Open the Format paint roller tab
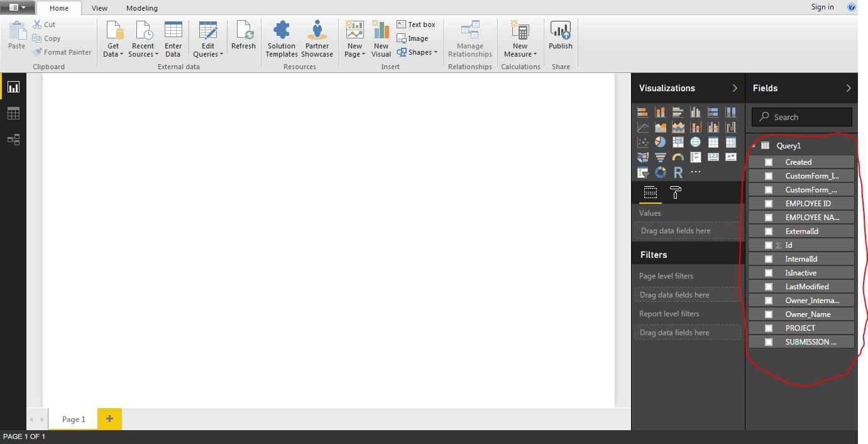The width and height of the screenshot is (868, 444). [x=676, y=192]
